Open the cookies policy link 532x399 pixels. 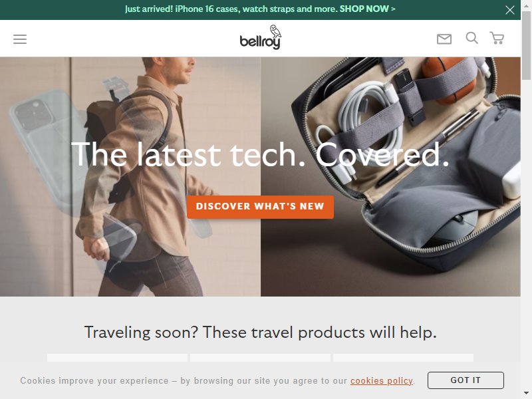click(x=382, y=380)
